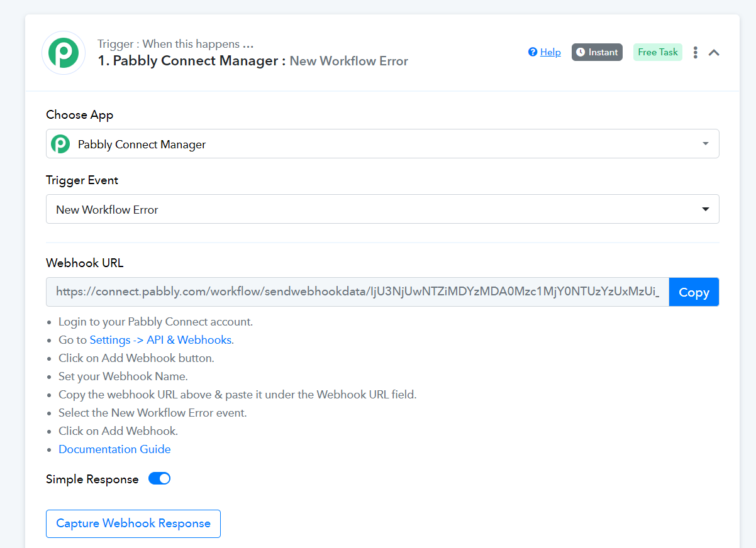This screenshot has width=756, height=548.
Task: Click 'Login to your Pabbly Connect account.' text
Action: tap(155, 322)
